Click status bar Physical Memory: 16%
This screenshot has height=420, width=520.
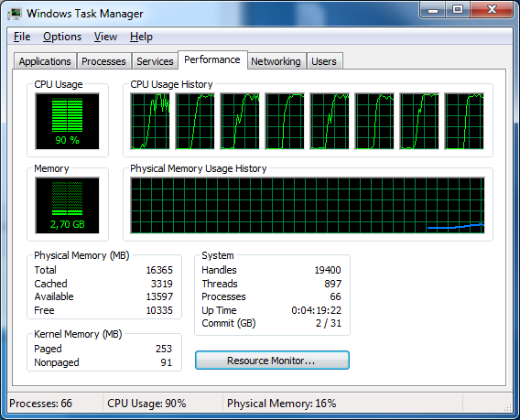[282, 404]
